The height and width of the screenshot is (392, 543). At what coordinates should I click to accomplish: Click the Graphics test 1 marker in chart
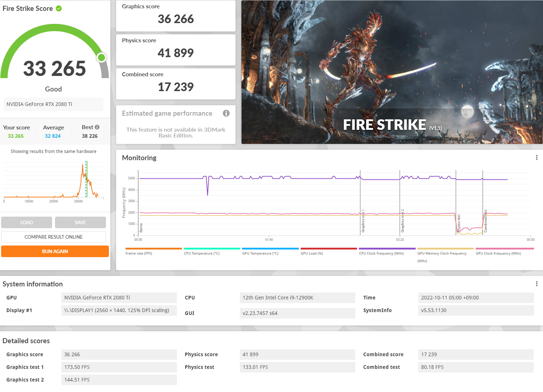click(363, 221)
